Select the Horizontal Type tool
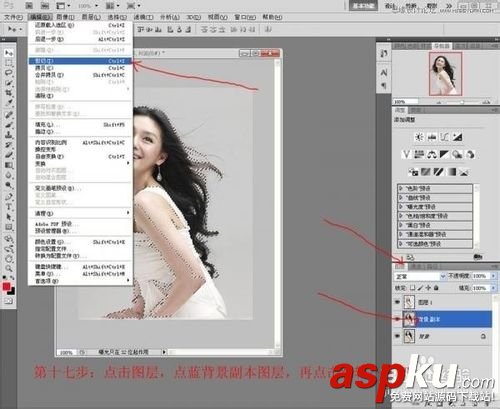Viewport: 500px width, 409px height. 8,207
